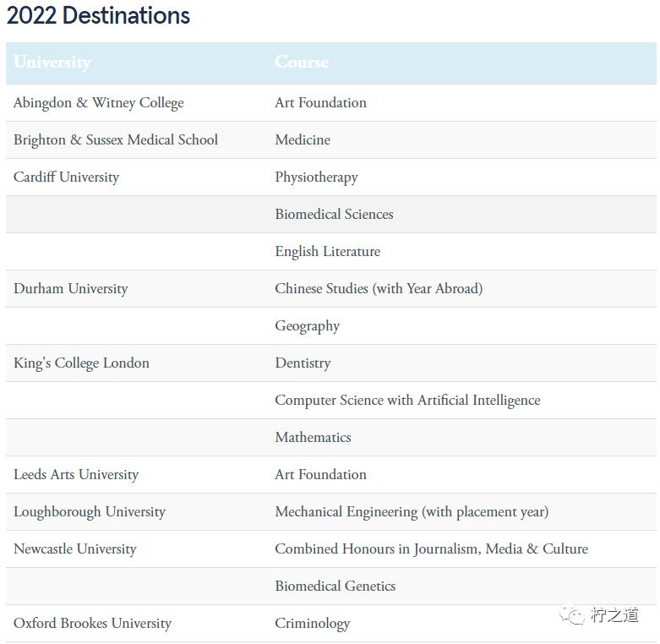Viewport: 660px width, 644px height.
Task: Select the "Durham University" cell
Action: [71, 289]
